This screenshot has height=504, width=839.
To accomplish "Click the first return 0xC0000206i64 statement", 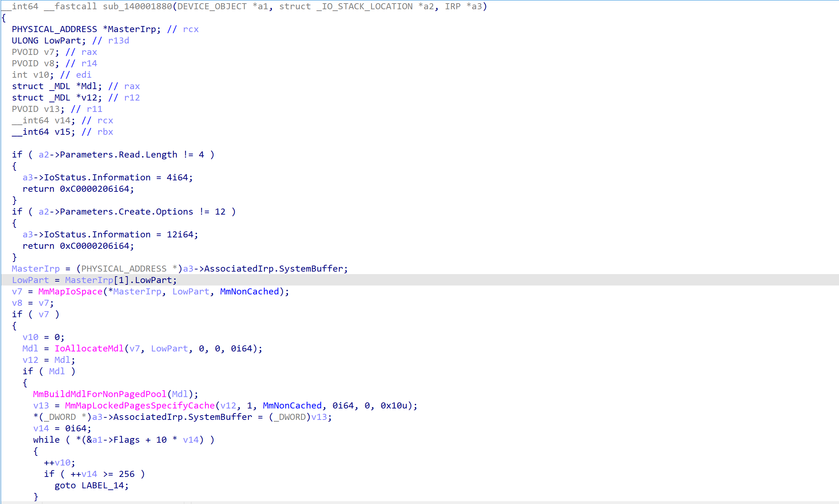I will 78,189.
